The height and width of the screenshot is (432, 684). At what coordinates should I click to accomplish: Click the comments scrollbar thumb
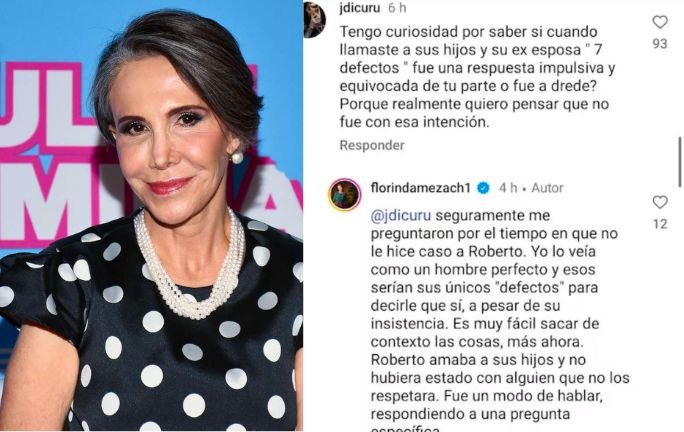[x=680, y=162]
